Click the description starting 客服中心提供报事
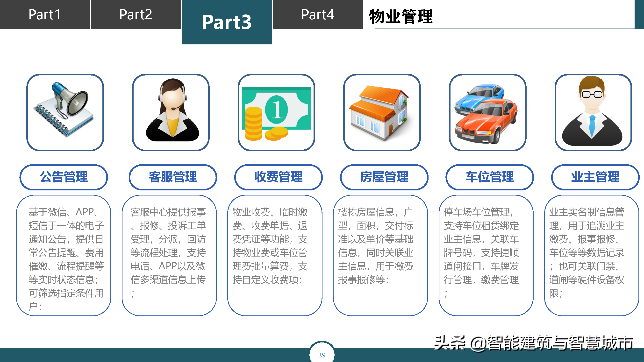 (x=169, y=256)
